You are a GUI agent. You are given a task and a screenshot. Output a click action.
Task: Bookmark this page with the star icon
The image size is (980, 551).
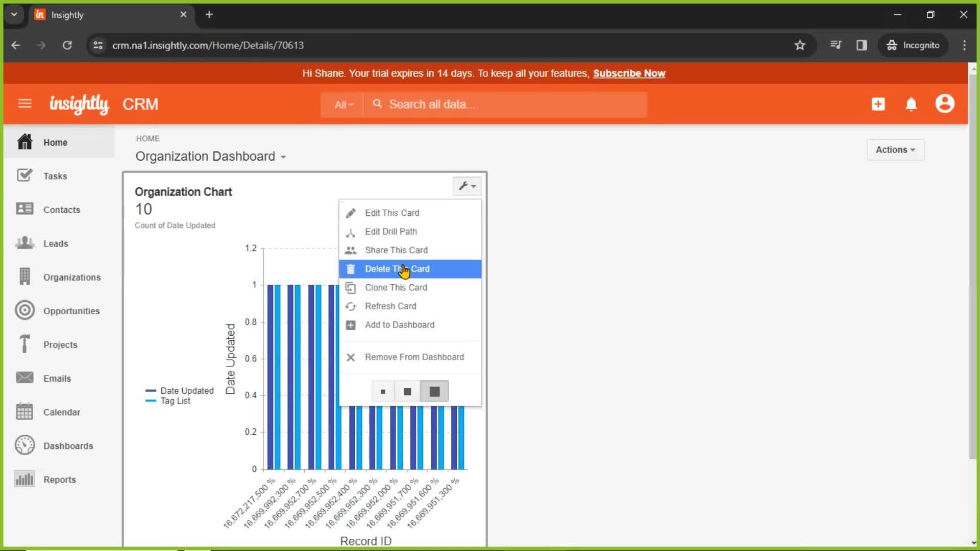pyautogui.click(x=800, y=45)
